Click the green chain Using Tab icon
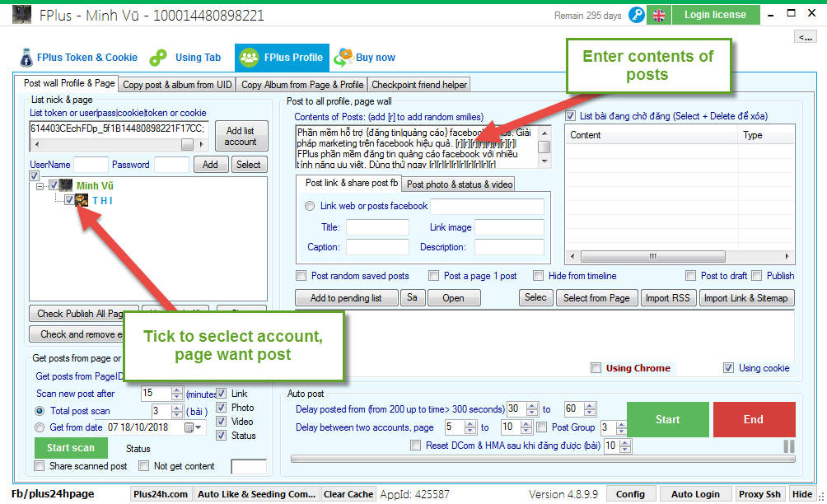This screenshot has height=504, width=827. (x=157, y=58)
